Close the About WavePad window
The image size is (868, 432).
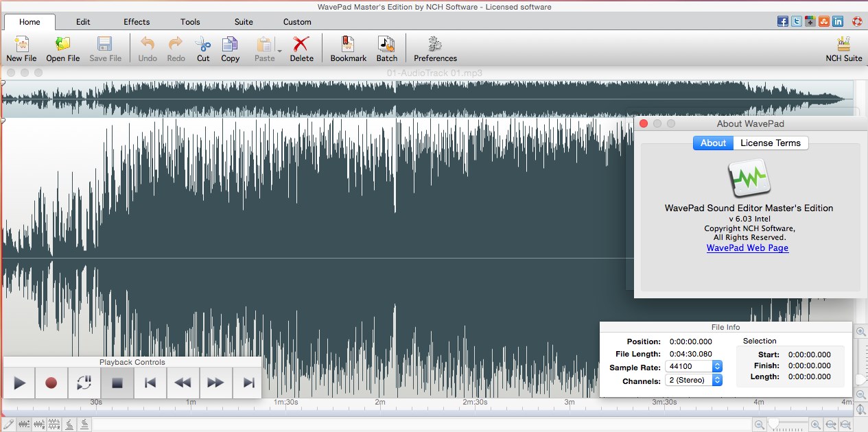[644, 123]
